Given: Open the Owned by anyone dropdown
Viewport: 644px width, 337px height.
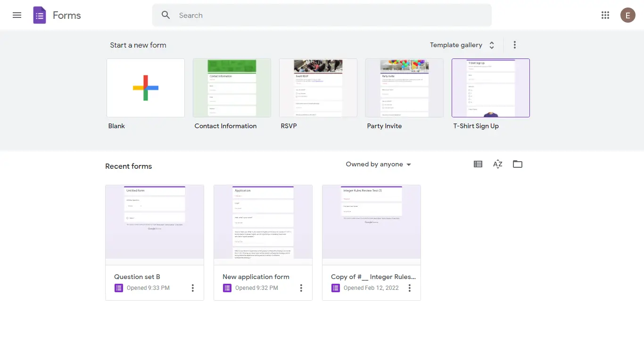Looking at the screenshot, I should [x=379, y=164].
